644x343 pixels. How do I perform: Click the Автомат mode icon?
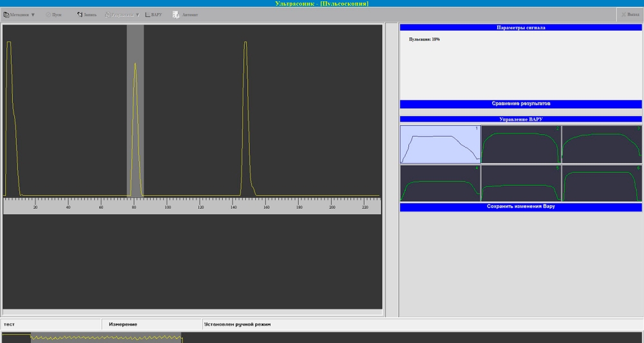tap(185, 14)
